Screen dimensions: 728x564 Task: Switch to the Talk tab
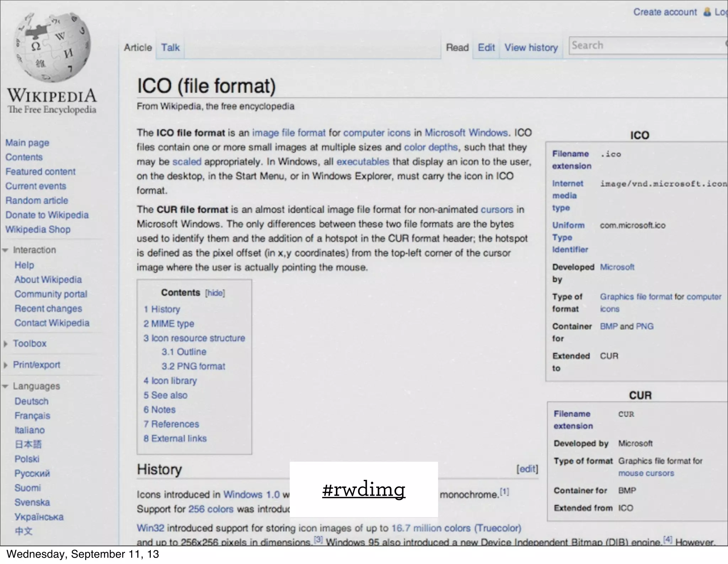pyautogui.click(x=170, y=48)
